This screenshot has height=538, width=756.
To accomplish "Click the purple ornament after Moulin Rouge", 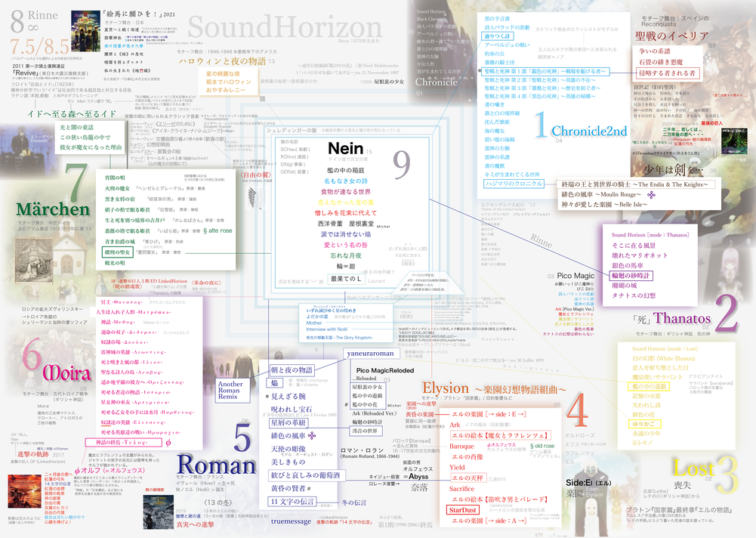I will (x=651, y=194).
